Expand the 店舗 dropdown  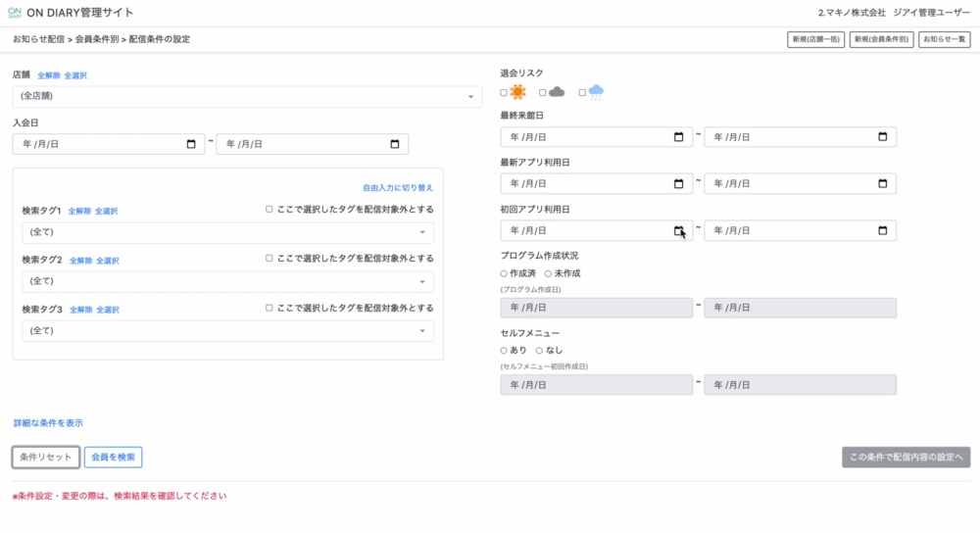(x=247, y=96)
